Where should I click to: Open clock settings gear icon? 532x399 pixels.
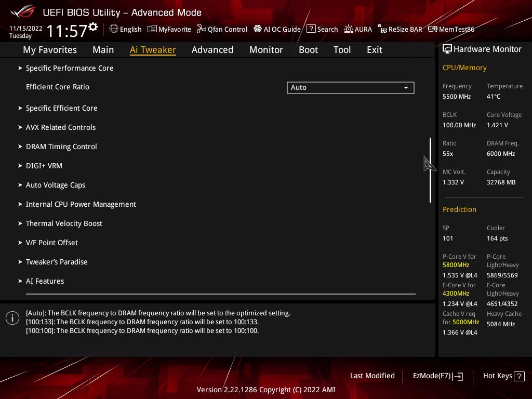(x=93, y=27)
